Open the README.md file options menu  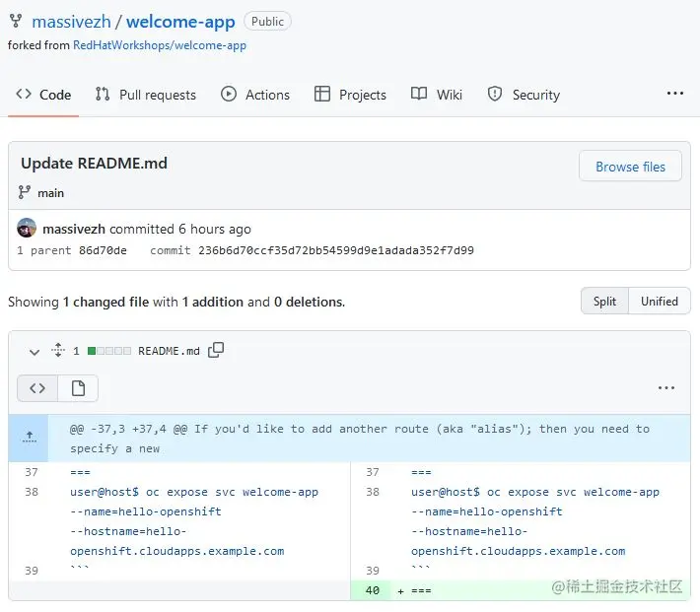pos(666,388)
